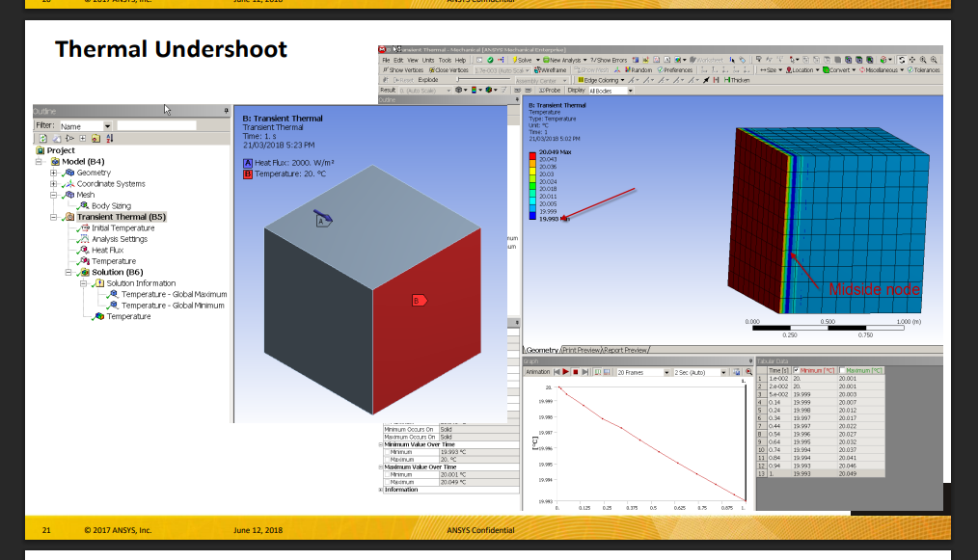Collapse the Solution (B6) node

[x=68, y=273]
